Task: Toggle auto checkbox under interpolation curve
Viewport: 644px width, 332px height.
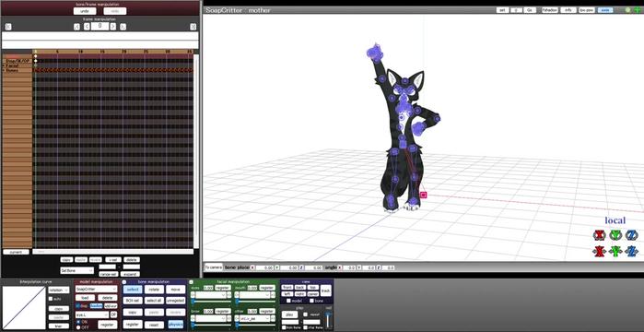Action: point(51,299)
